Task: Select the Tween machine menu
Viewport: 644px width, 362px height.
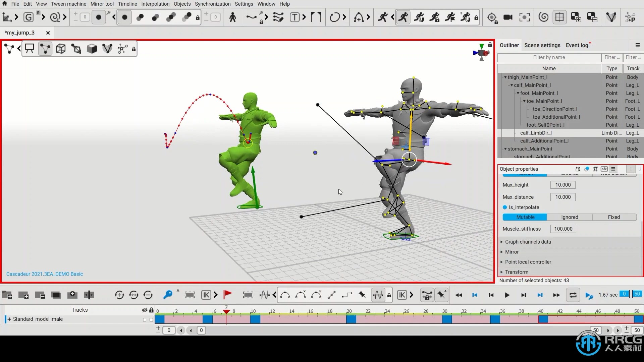Action: 68,4
